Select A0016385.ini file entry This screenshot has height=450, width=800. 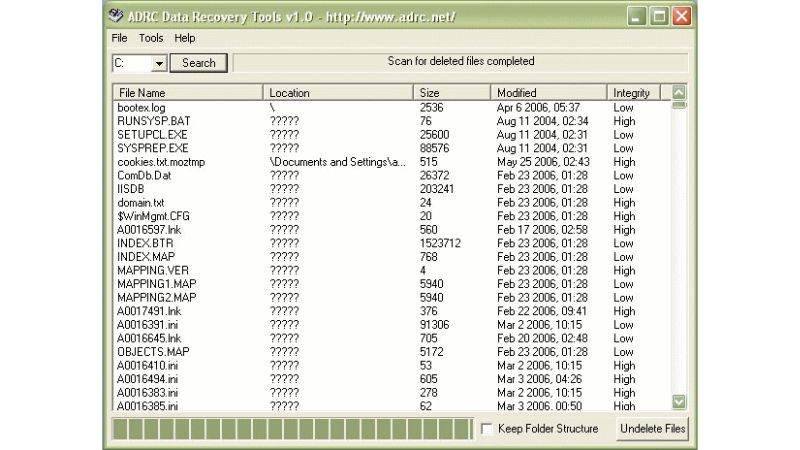point(392,406)
